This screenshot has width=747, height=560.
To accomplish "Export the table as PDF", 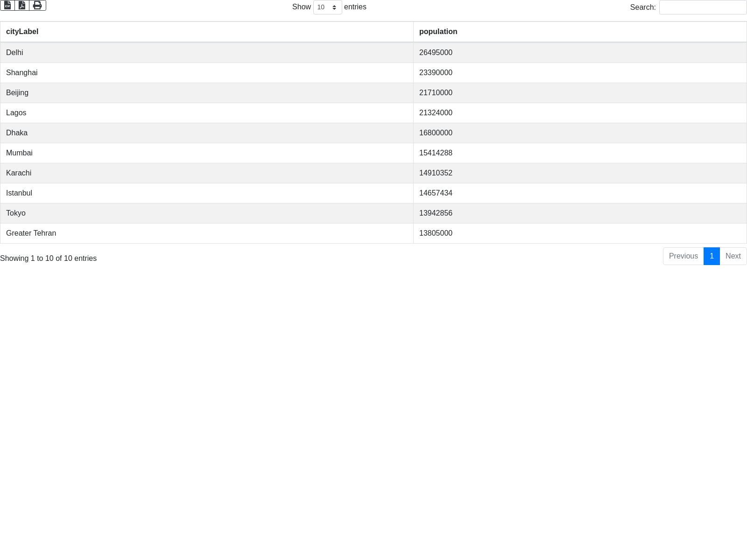I will pos(22,5).
